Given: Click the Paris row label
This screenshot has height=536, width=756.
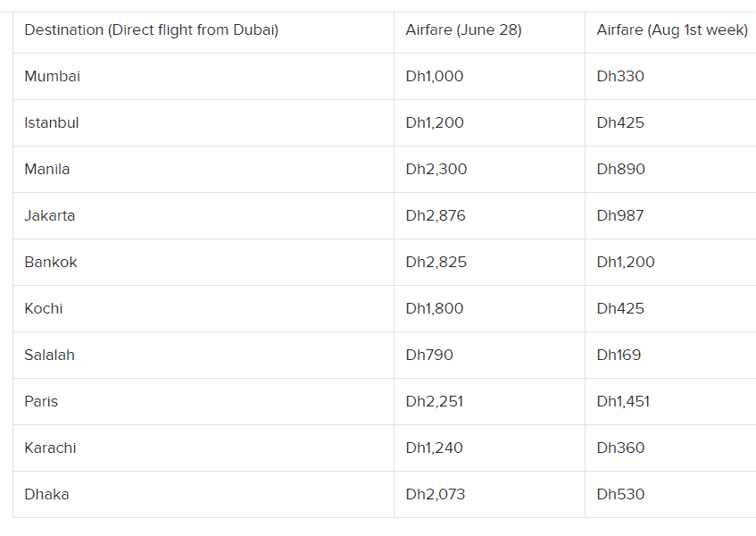Looking at the screenshot, I should pos(41,401).
